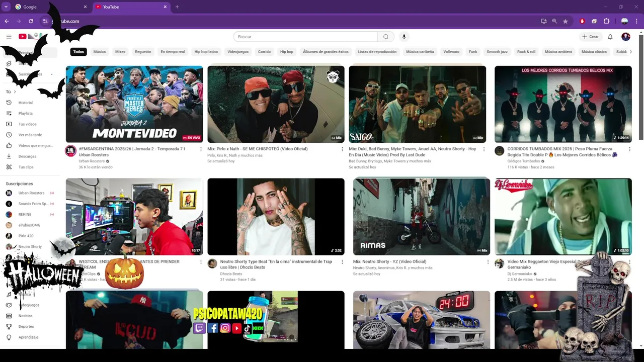Go back with the browser arrow

[x=7, y=21]
